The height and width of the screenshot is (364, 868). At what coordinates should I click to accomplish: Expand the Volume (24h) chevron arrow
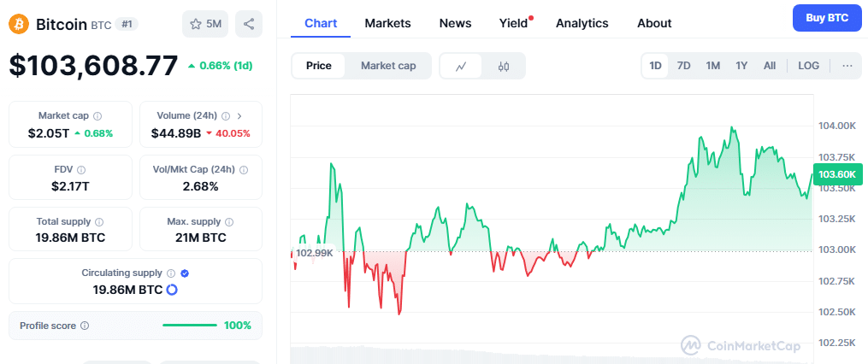pyautogui.click(x=239, y=116)
